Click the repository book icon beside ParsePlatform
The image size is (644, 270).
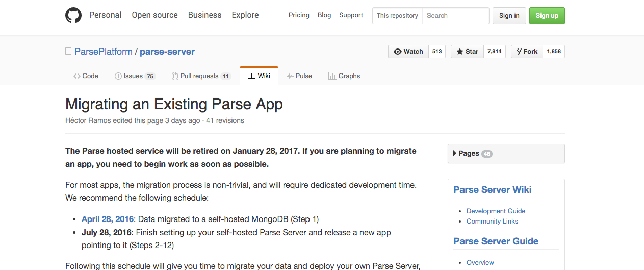click(68, 52)
